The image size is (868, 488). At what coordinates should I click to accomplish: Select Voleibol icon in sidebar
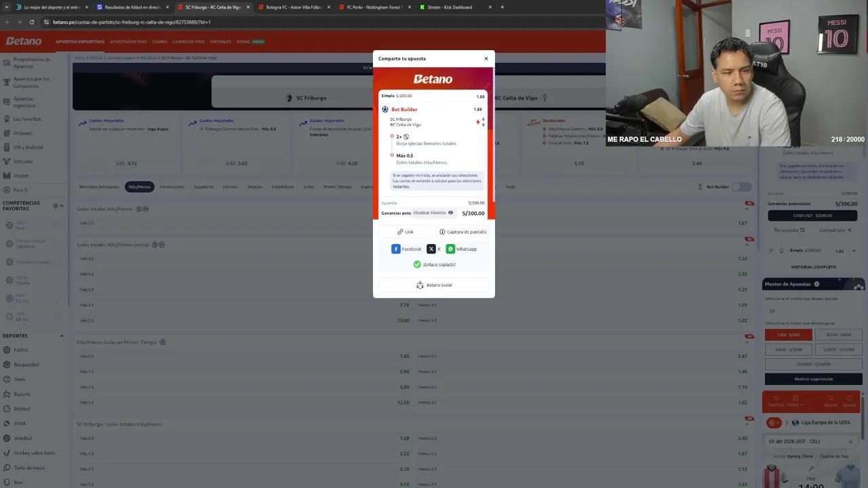coord(7,439)
